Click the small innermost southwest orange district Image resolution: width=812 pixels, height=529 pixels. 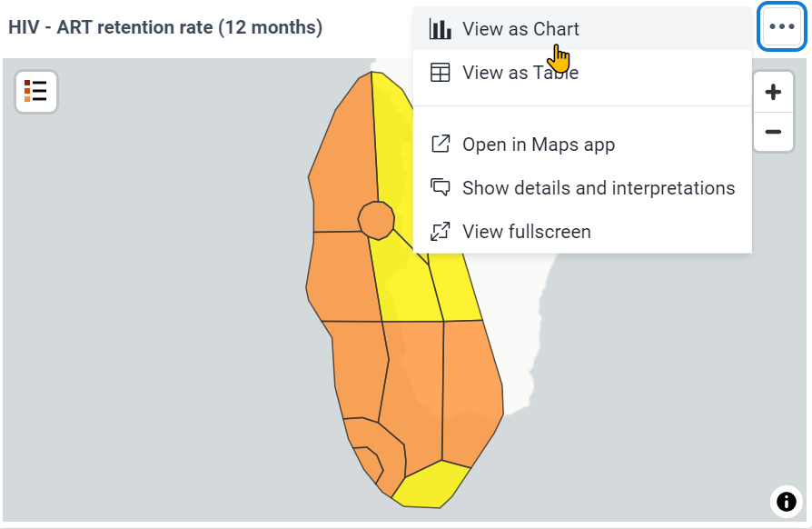coord(370,462)
